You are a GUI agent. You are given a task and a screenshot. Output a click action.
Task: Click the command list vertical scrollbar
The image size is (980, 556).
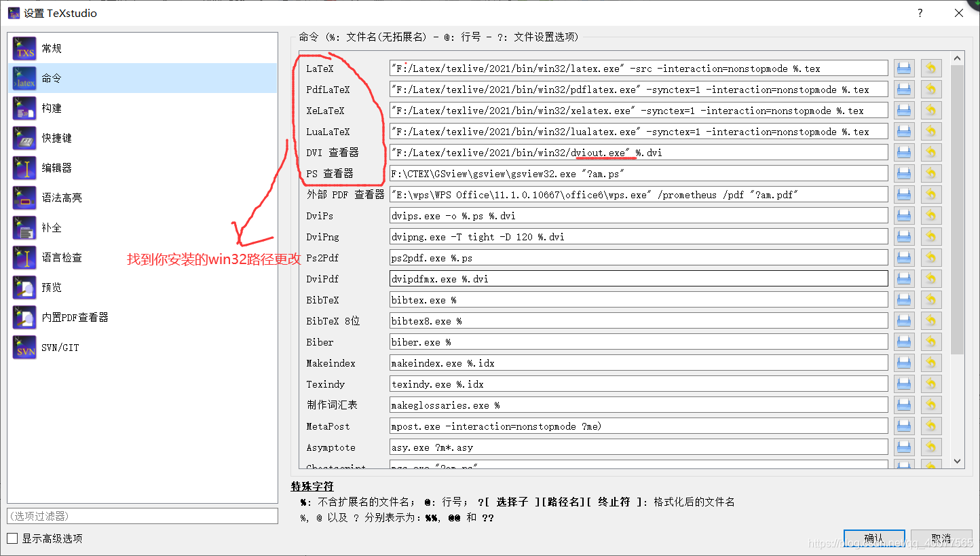958,210
